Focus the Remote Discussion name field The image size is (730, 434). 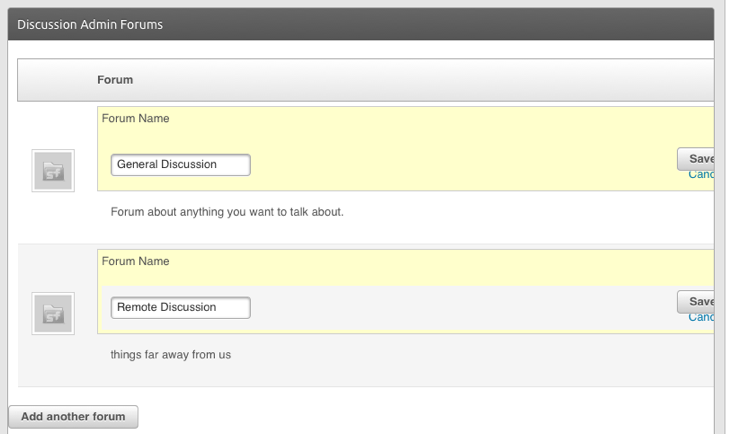tap(180, 307)
